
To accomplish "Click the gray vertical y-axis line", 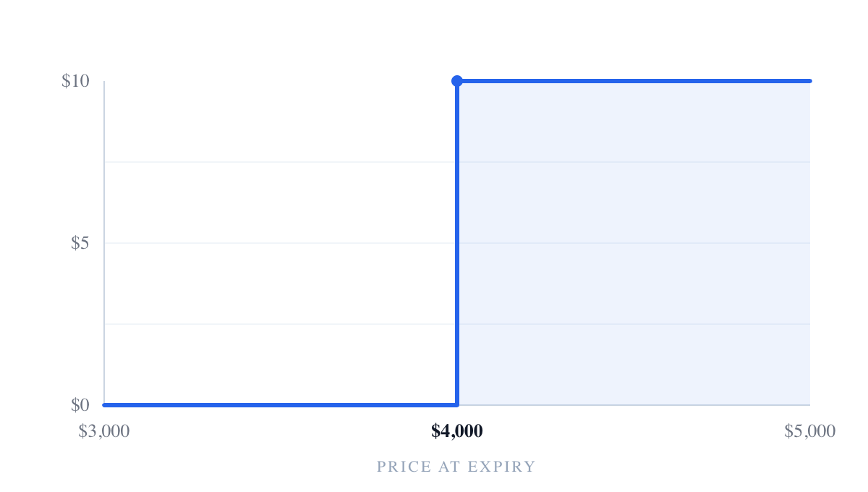I will click(x=104, y=243).
